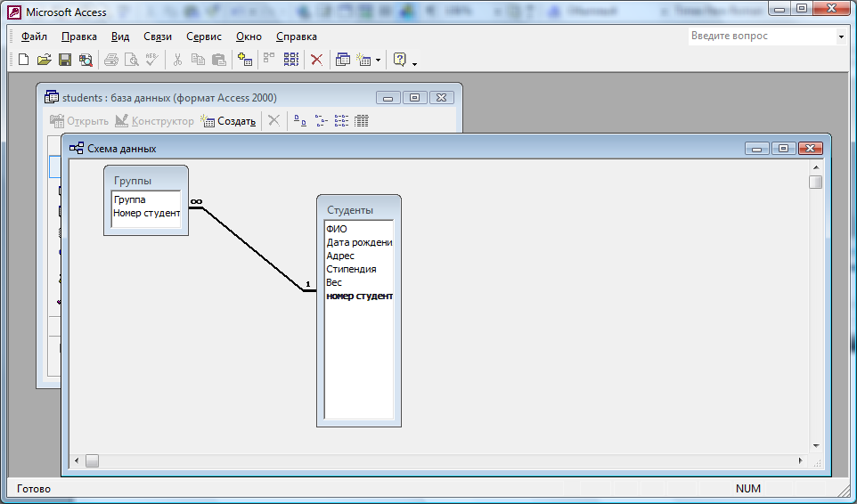Click the Paste clipboard icon
Screen dimensions: 857x504
point(218,60)
